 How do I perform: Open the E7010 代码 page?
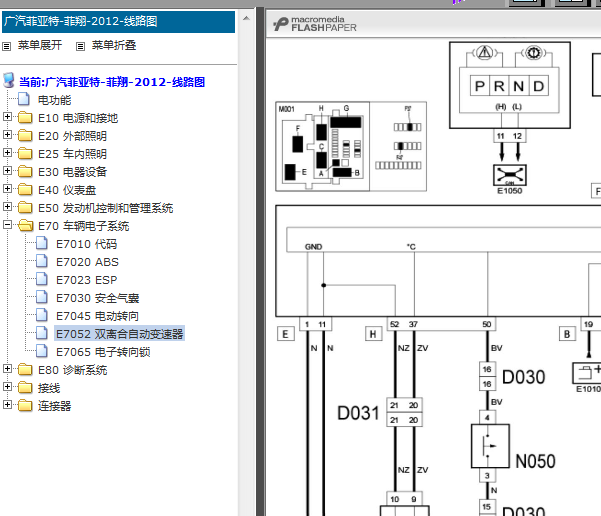[86, 244]
